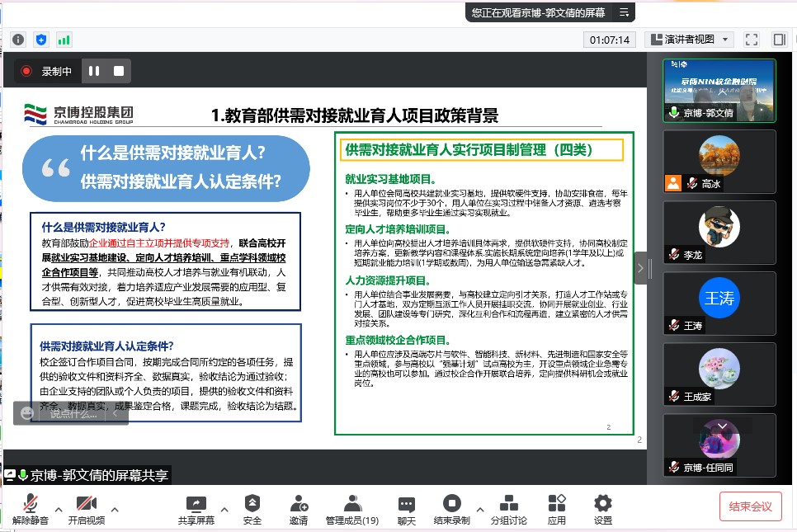Screen dimensions: 797x532
Task: Collapse the chat input bar arrow
Action: coord(116,413)
